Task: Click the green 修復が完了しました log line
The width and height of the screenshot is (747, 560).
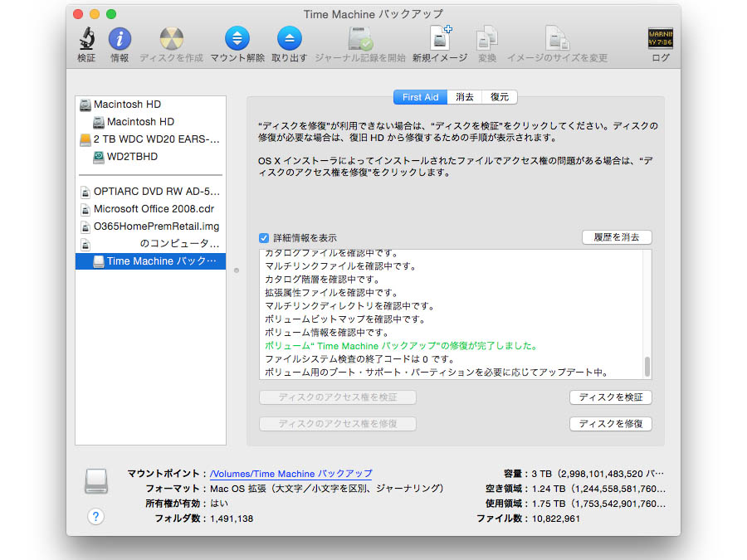Action: (401, 346)
